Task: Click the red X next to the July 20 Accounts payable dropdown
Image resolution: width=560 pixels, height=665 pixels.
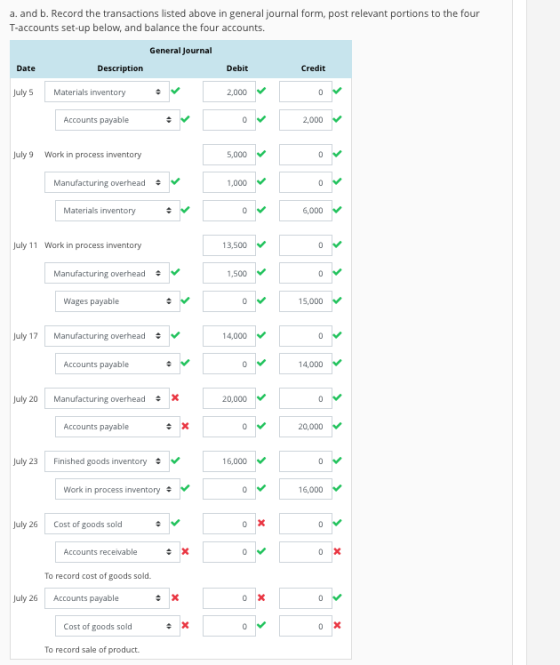Action: click(x=185, y=425)
